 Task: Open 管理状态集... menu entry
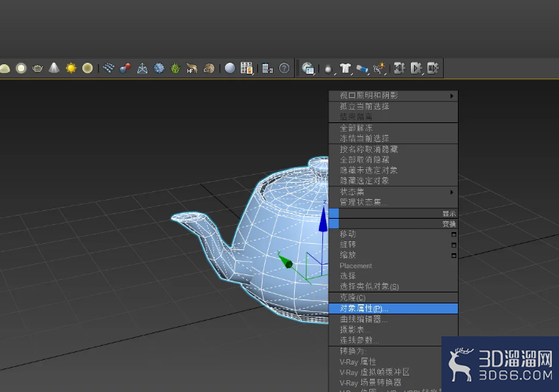pos(394,202)
